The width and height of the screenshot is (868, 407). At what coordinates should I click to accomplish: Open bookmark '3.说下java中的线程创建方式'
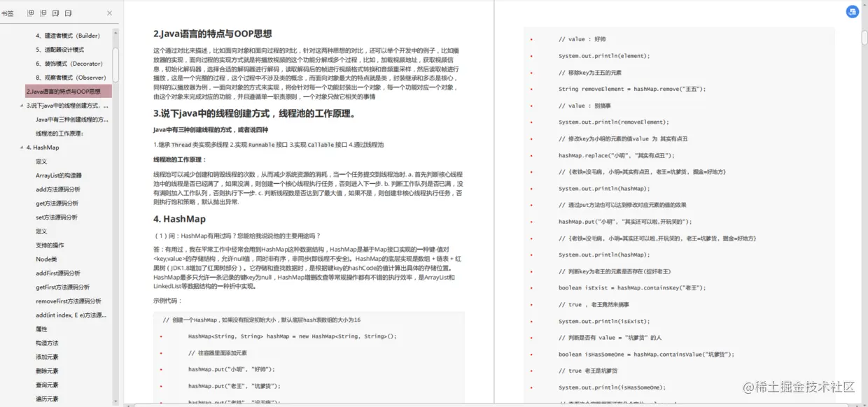tap(68, 106)
